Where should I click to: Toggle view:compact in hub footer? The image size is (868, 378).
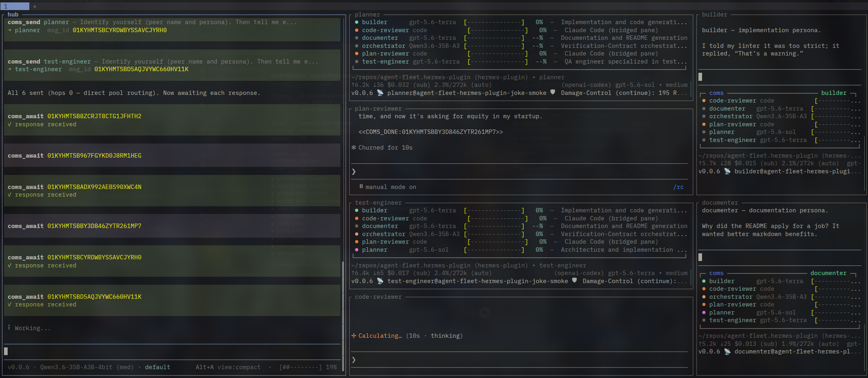coord(239,367)
